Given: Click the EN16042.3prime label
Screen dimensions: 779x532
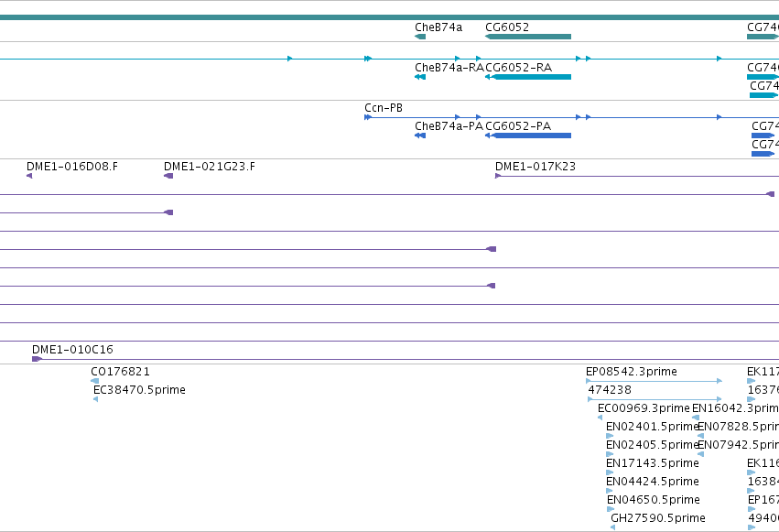Looking at the screenshot, I should coord(735,408).
